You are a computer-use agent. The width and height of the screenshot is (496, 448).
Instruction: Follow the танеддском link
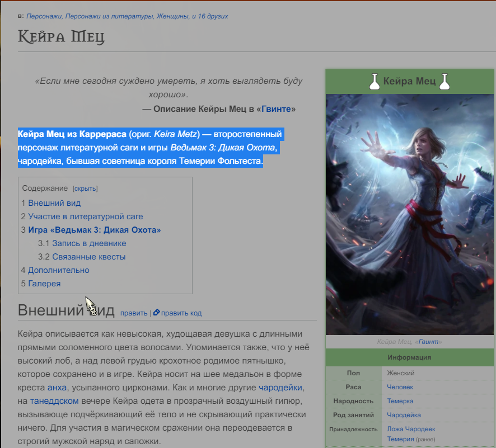point(54,401)
